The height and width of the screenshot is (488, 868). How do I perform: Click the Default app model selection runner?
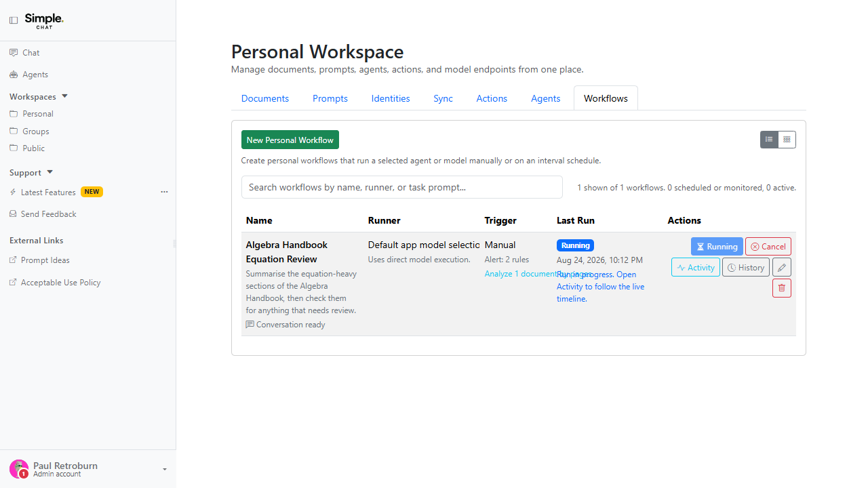(424, 245)
